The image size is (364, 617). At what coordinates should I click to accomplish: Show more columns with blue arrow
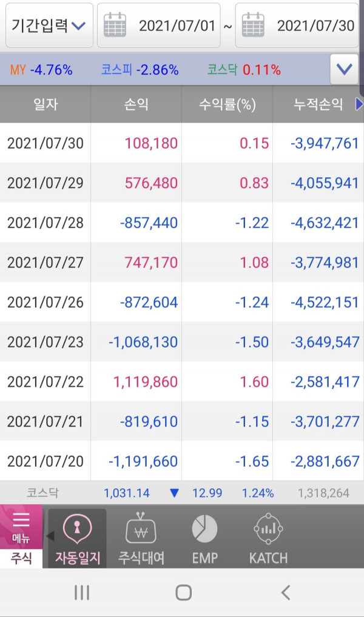(x=359, y=104)
